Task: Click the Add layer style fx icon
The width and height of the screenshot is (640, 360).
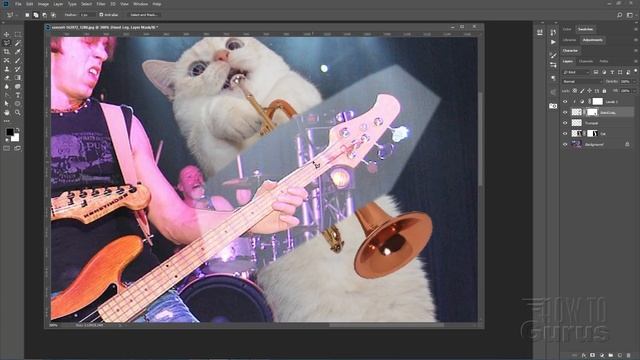Action: (x=584, y=356)
